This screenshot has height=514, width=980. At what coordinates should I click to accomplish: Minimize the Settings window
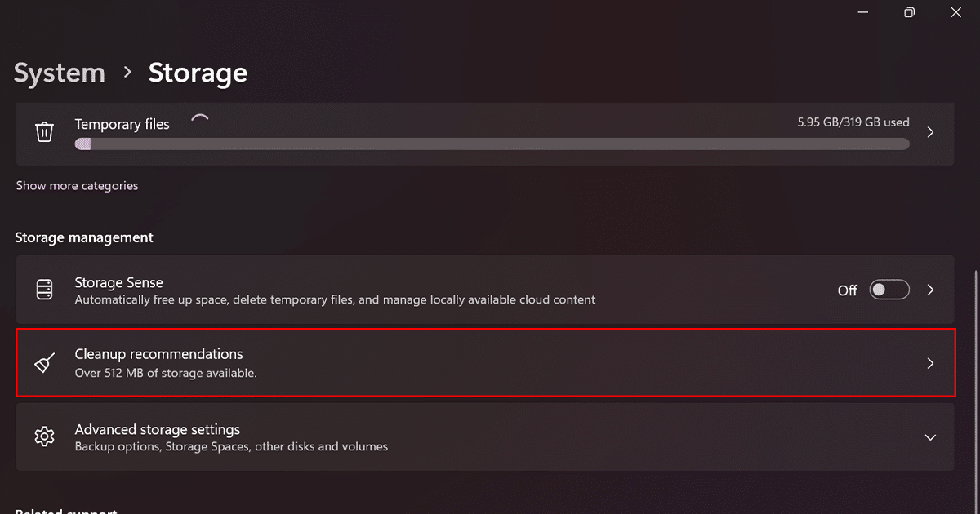[x=863, y=12]
